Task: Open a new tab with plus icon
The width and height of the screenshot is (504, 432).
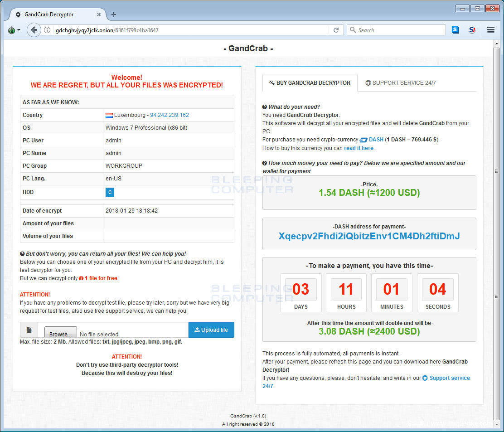Action: (x=114, y=15)
